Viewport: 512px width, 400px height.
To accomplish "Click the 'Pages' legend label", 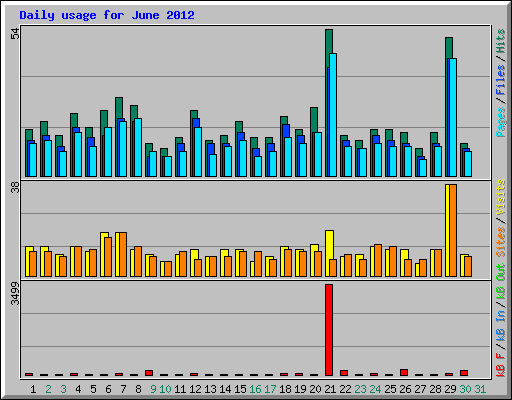I will tap(501, 122).
